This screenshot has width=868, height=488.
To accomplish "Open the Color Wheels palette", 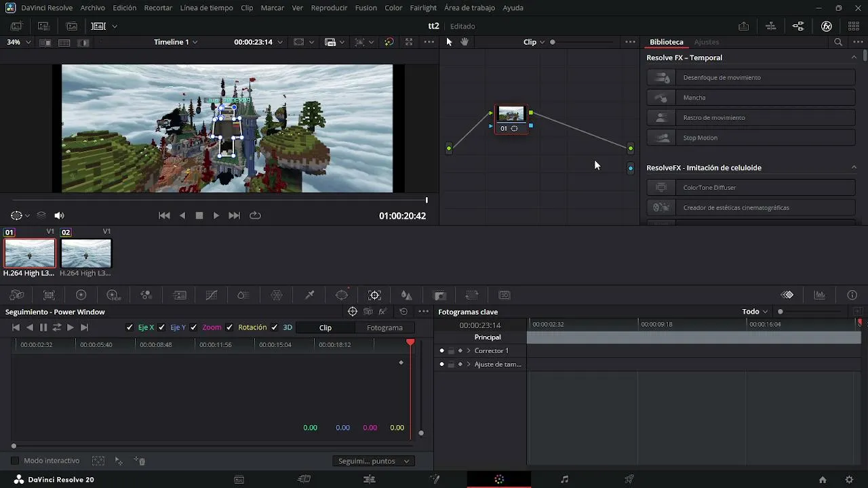I will click(x=81, y=295).
